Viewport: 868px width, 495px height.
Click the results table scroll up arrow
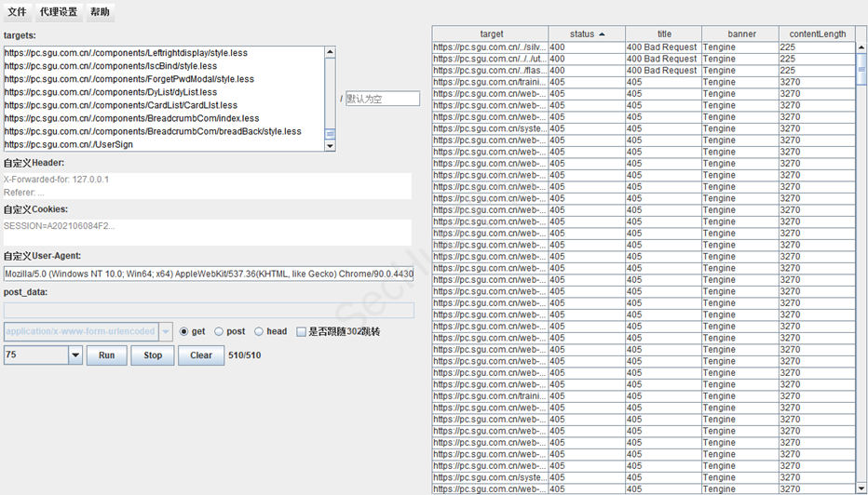(x=861, y=47)
